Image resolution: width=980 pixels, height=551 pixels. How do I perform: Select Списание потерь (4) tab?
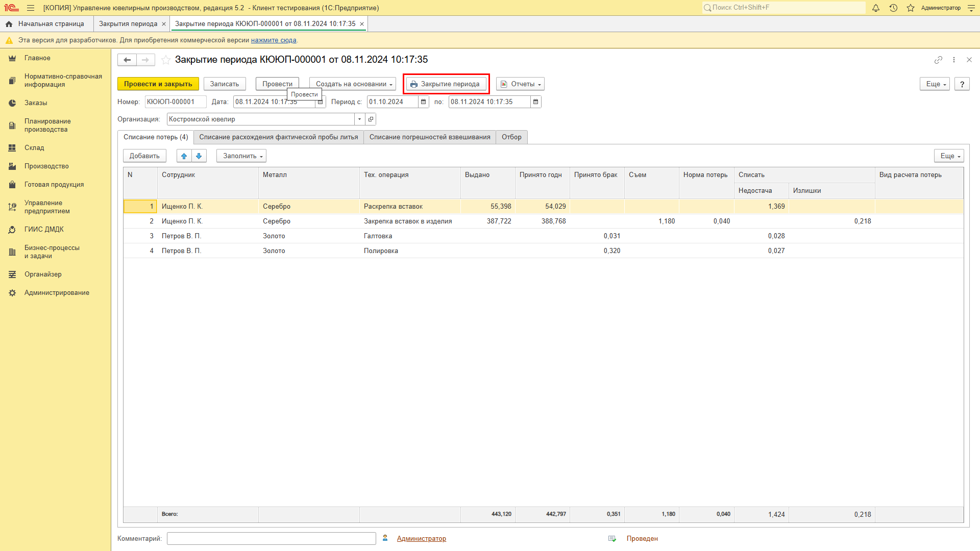pos(156,137)
